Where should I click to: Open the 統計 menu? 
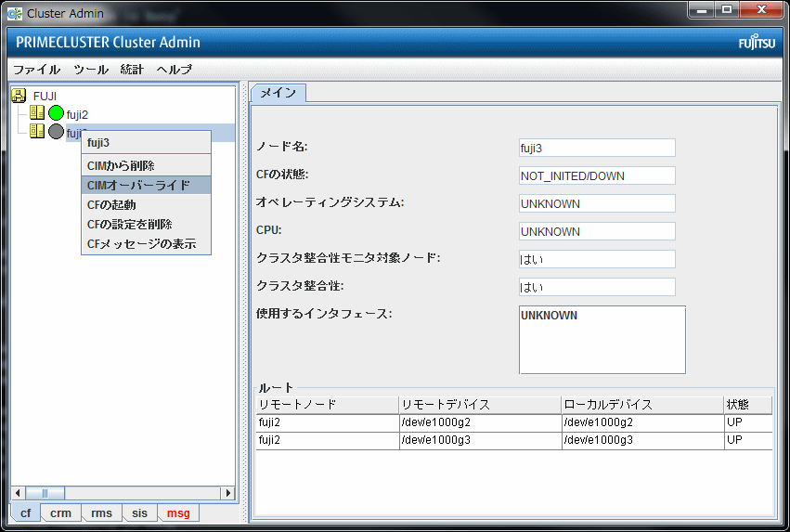click(132, 70)
